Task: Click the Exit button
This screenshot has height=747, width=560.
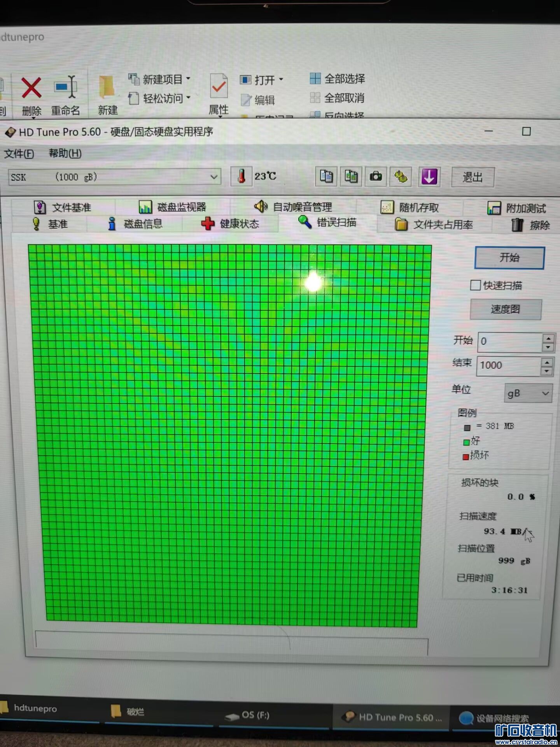Action: pos(472,177)
